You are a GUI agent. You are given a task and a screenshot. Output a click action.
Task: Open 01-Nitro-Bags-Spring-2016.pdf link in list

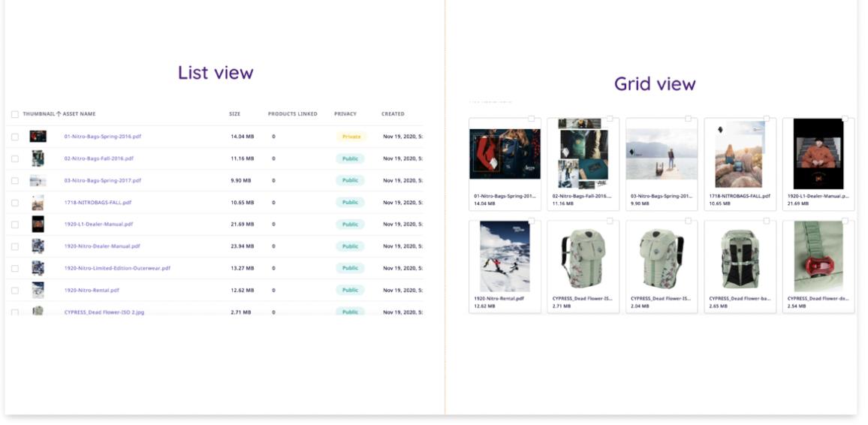click(102, 136)
